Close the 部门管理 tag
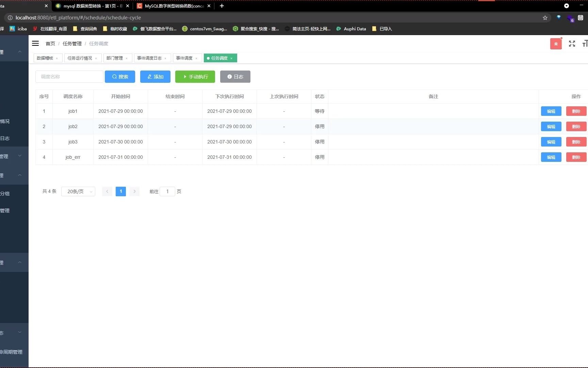Viewport: 588px width, 368px height. point(127,58)
